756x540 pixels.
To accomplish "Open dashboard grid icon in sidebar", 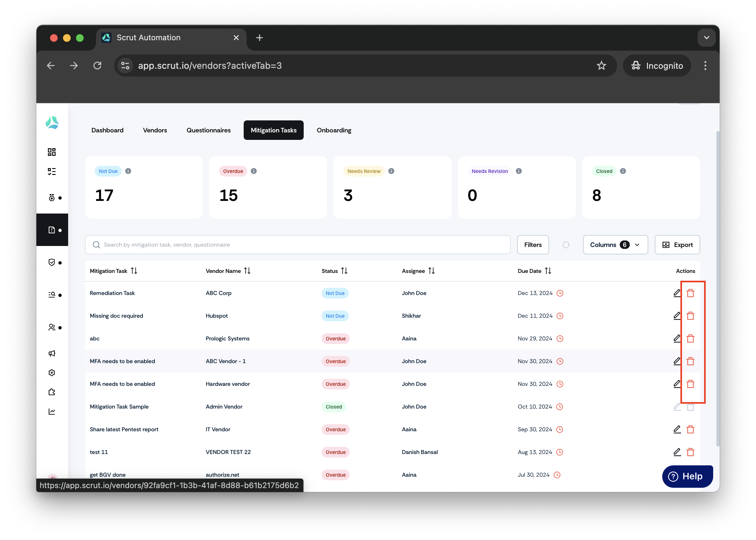I will 52,152.
